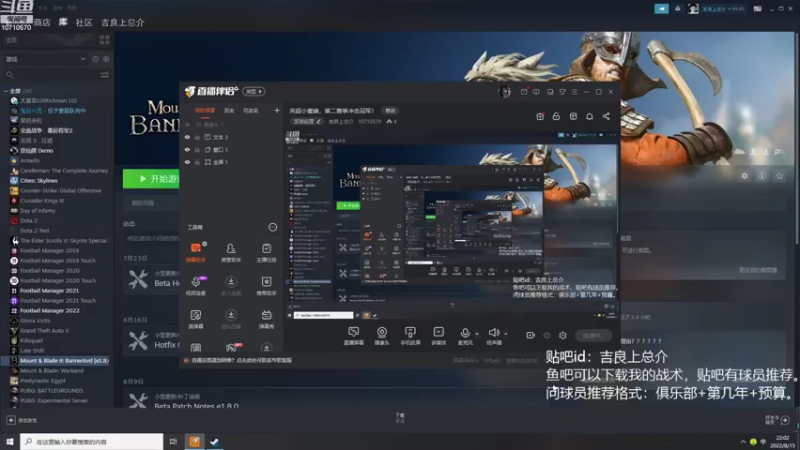Screen dimensions: 800x450
Task: Expand speaker options arrow
Action: [x=506, y=334]
